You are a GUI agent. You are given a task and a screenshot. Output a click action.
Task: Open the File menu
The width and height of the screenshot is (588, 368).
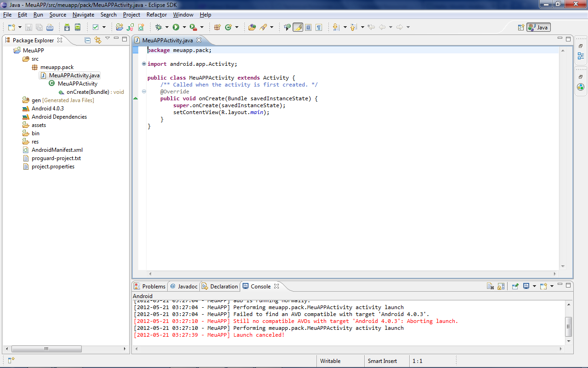(7, 15)
